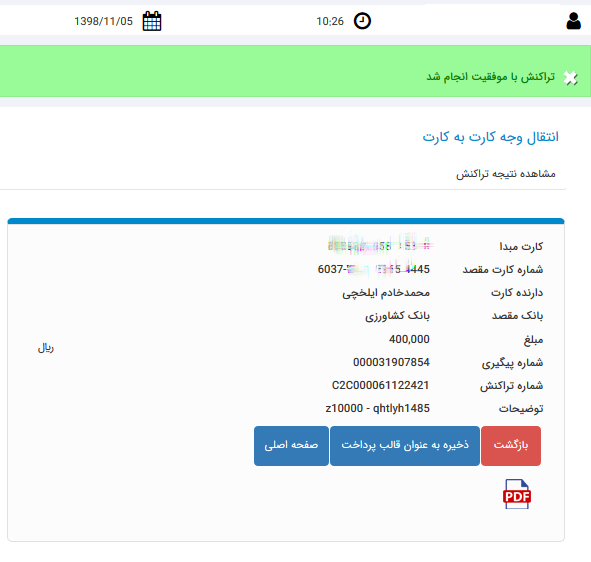Click the tracking number 000031907854

pos(391,362)
